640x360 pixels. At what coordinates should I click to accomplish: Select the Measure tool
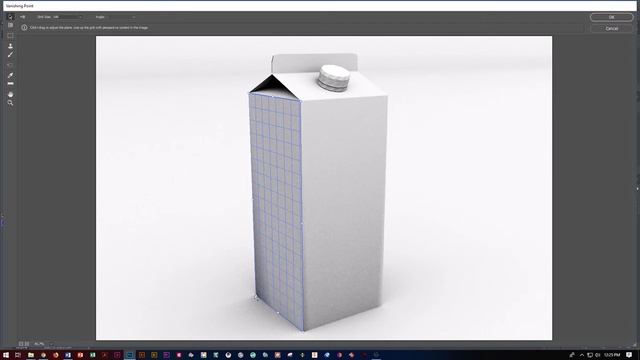click(x=10, y=84)
